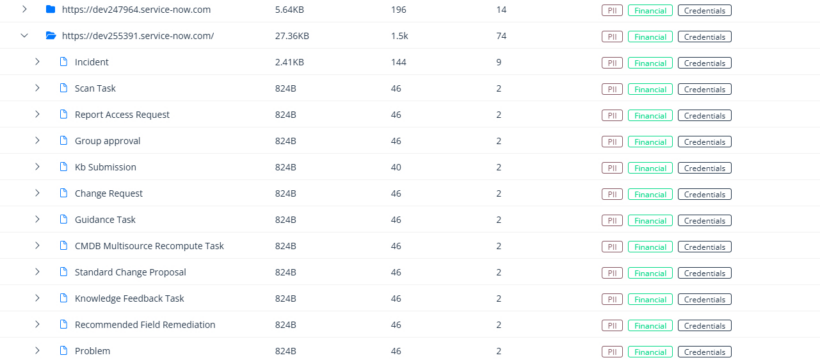Click the document icon next to Scan Task

pos(63,88)
